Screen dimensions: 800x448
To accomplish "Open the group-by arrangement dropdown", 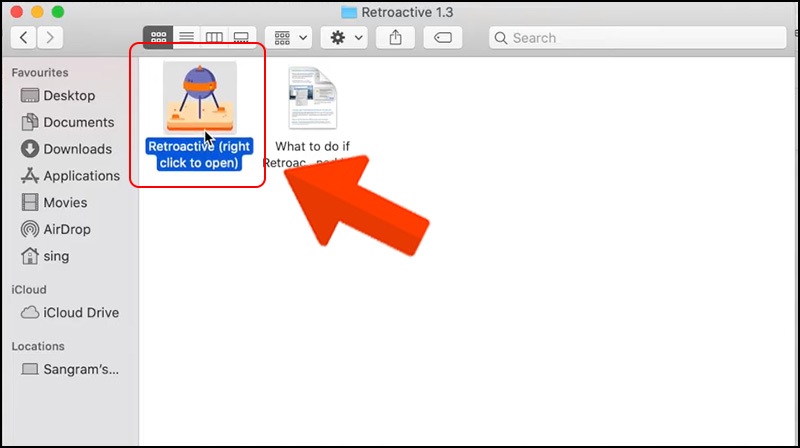I will pos(291,38).
